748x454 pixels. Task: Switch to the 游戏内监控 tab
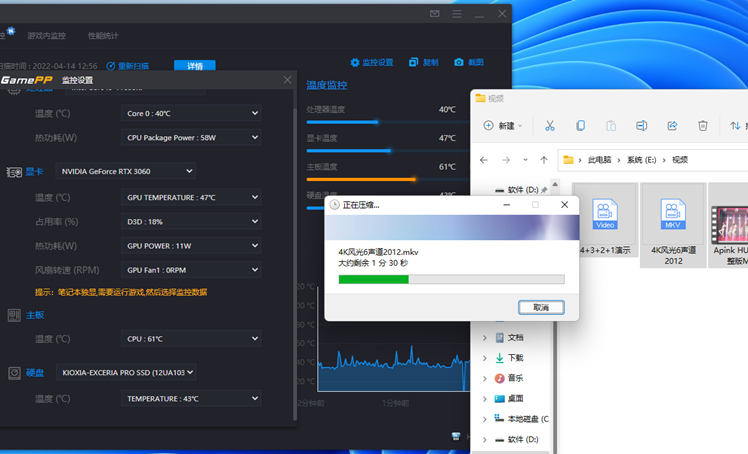(x=46, y=35)
